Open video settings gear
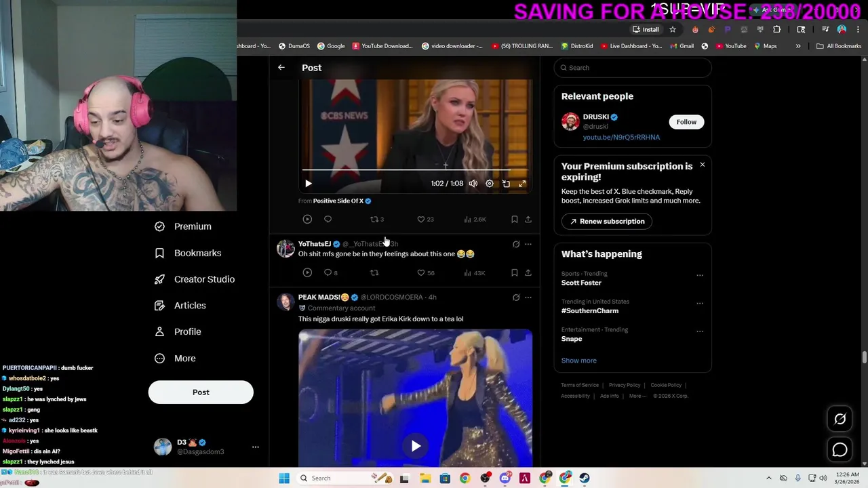 pyautogui.click(x=490, y=184)
